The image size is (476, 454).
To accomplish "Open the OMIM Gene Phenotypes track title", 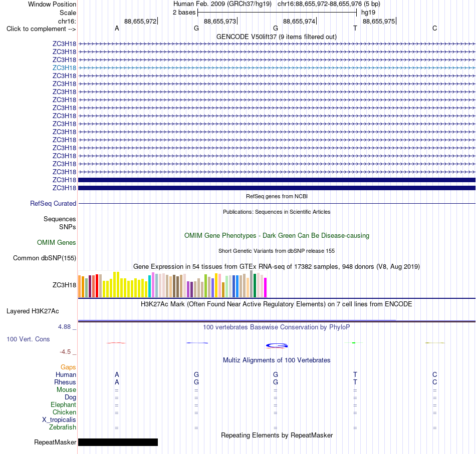I will pos(277,236).
